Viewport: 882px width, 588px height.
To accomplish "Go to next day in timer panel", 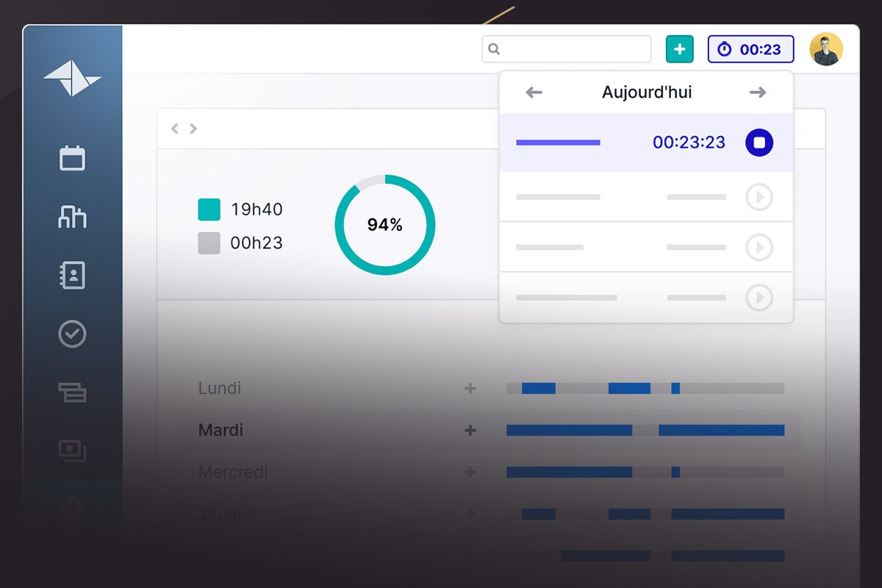I will 758,93.
